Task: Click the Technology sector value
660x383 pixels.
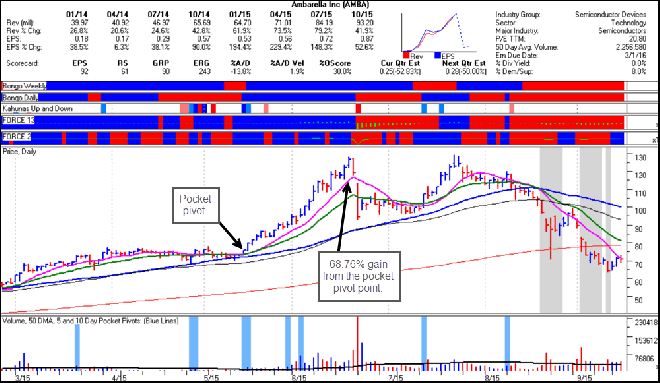Action: (x=628, y=23)
